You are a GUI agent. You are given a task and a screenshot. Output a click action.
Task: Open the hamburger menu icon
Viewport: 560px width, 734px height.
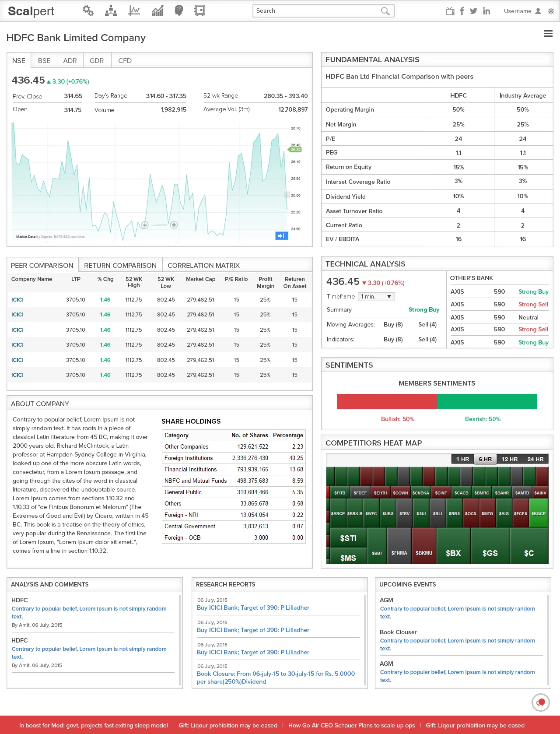click(548, 33)
